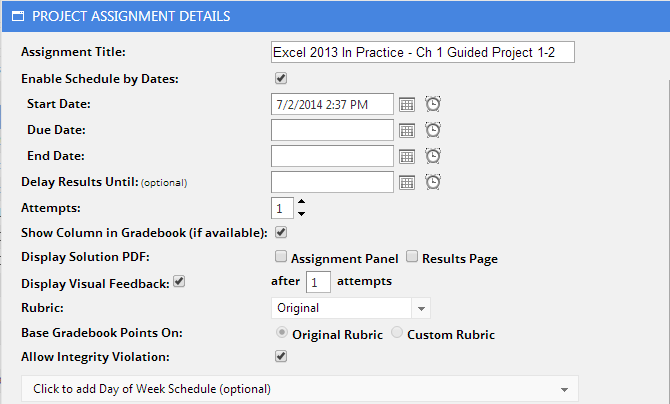Open calendar picker for End Date
This screenshot has width=670, height=404.
(406, 157)
